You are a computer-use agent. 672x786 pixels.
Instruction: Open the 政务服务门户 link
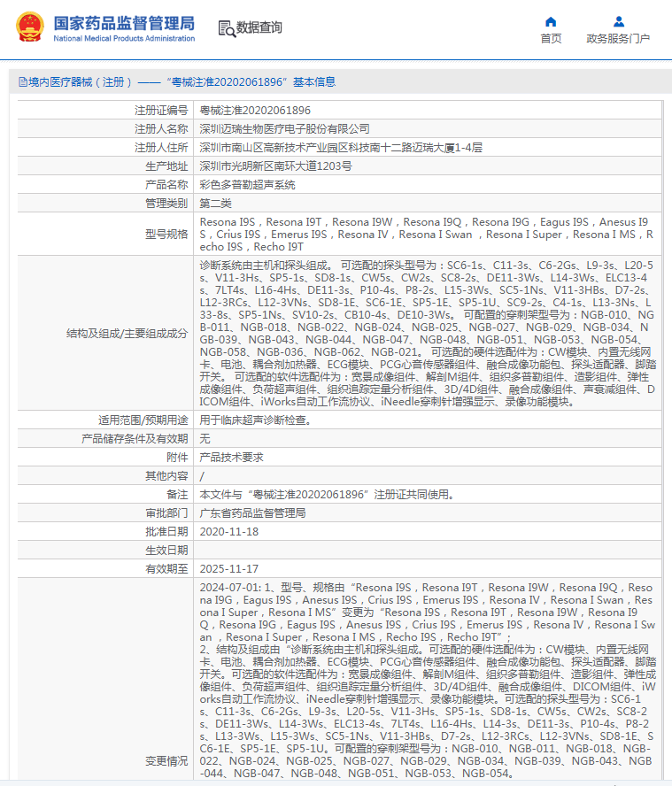[x=618, y=39]
